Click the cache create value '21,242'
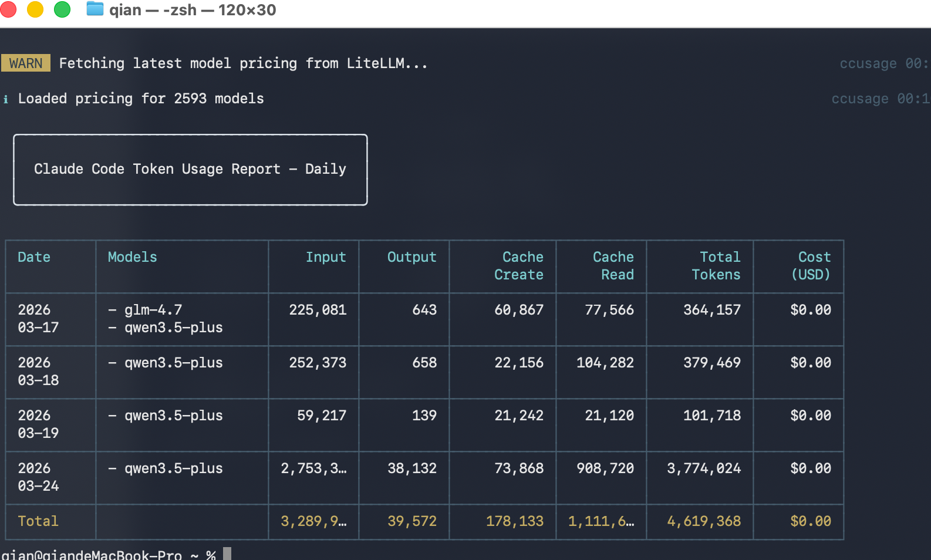931x560 pixels. (x=519, y=416)
